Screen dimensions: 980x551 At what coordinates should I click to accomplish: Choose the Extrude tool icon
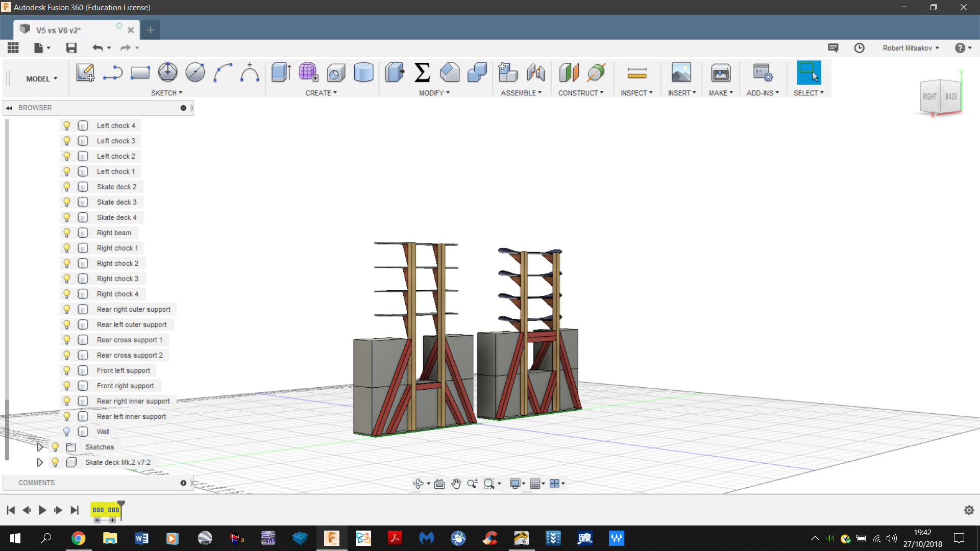click(x=281, y=72)
